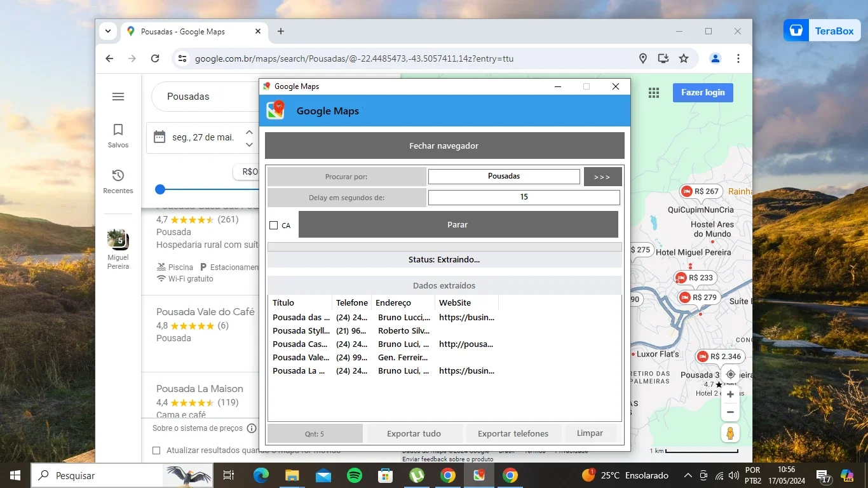Toggle the CA checkbox
868x488 pixels.
274,225
